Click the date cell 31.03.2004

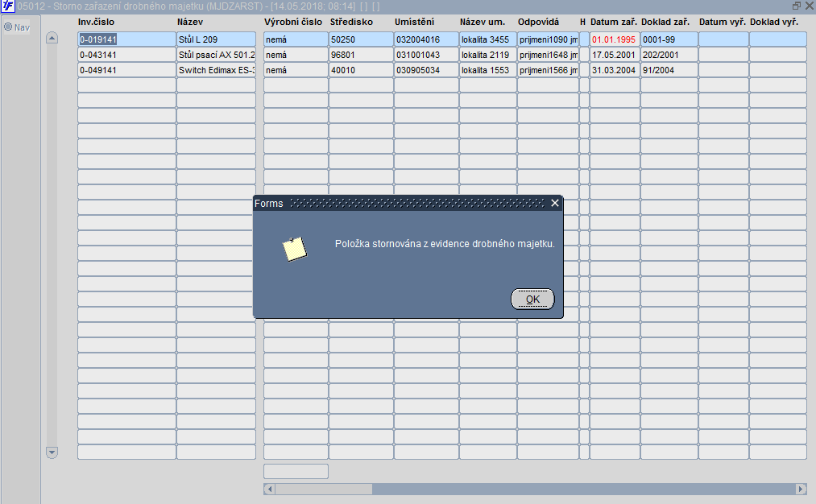(615, 70)
